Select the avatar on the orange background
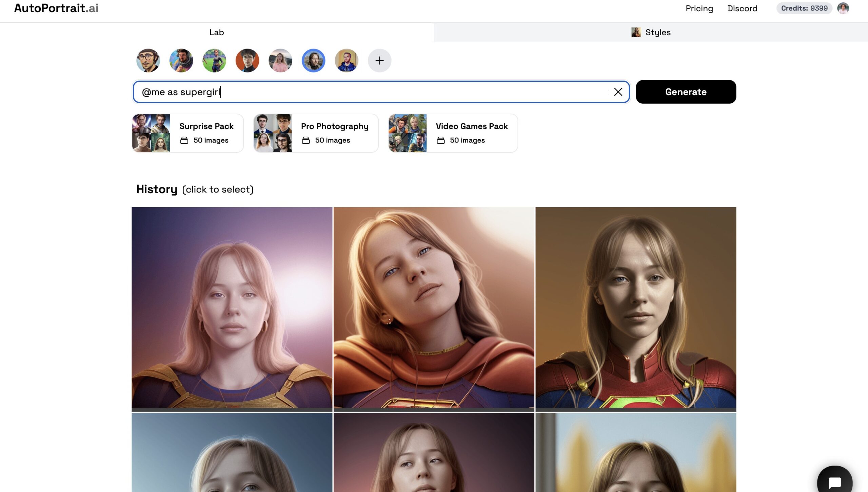 pyautogui.click(x=247, y=60)
